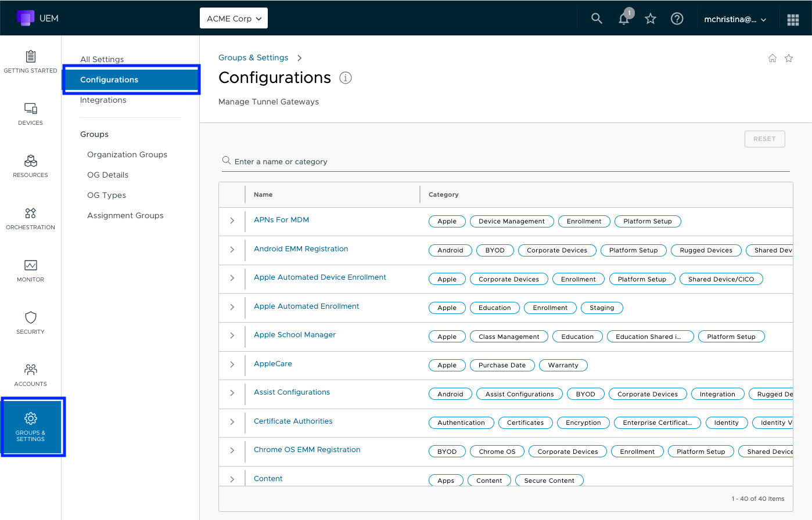Go to the Orchestration section
The width and height of the screenshot is (812, 520).
coord(30,218)
